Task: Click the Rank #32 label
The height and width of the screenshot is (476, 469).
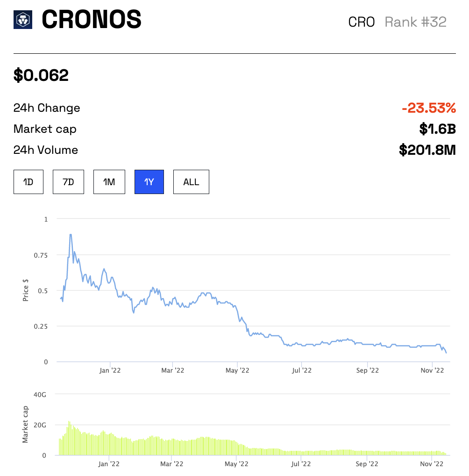Action: [415, 22]
